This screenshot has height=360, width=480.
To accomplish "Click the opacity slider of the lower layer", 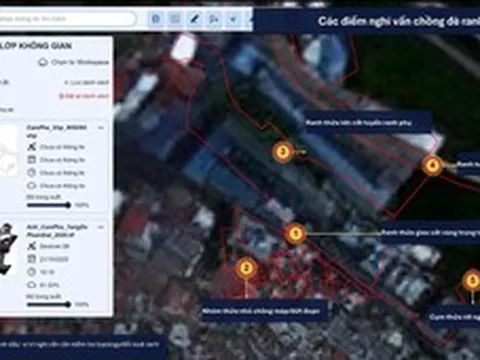I will click(49, 304).
